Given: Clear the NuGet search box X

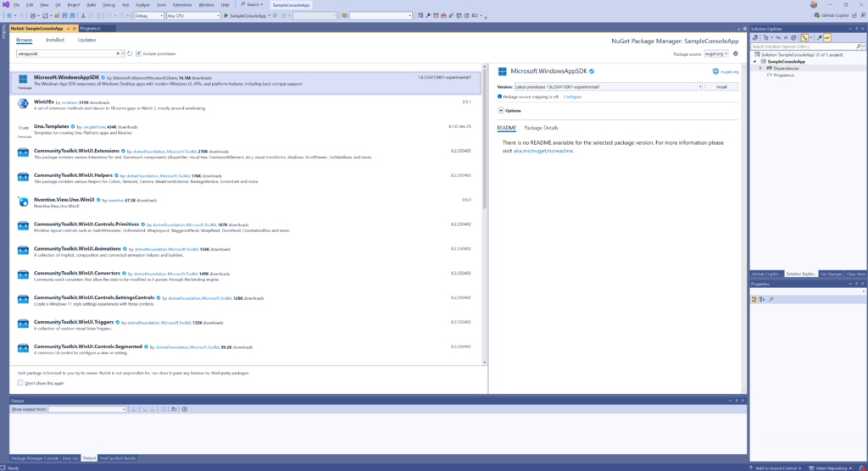Looking at the screenshot, I should click(x=117, y=53).
